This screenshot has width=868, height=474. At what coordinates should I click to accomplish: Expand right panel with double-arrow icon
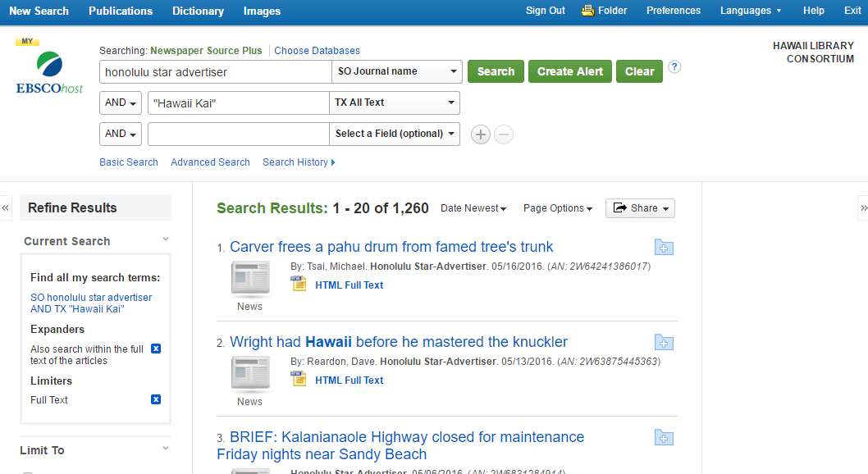click(863, 208)
